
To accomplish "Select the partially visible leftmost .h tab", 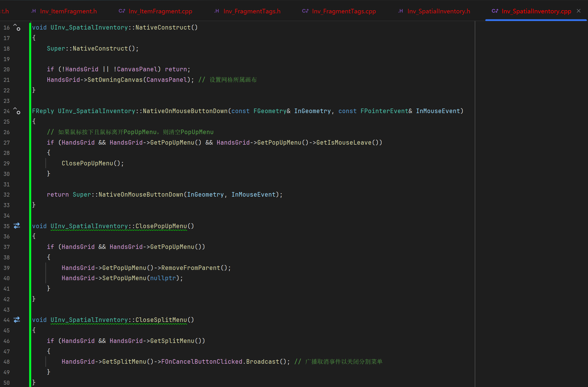I will 5,11.
